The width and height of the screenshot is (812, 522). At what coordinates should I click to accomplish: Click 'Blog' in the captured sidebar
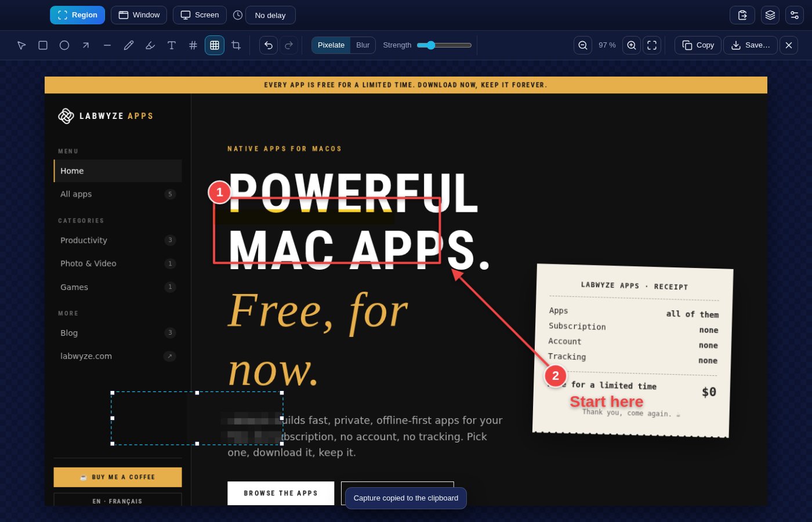pos(118,333)
